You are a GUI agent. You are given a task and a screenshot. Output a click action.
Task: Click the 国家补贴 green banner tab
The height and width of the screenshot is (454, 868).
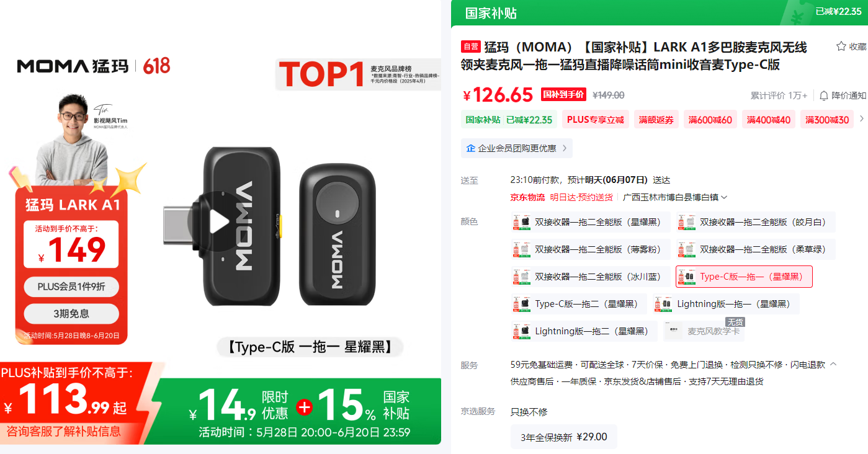(491, 13)
